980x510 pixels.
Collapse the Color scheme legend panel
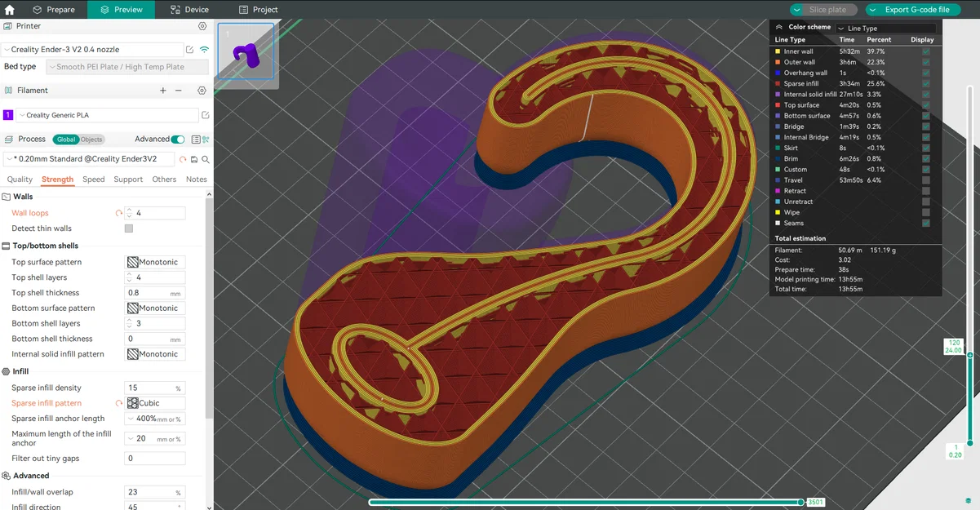[779, 27]
